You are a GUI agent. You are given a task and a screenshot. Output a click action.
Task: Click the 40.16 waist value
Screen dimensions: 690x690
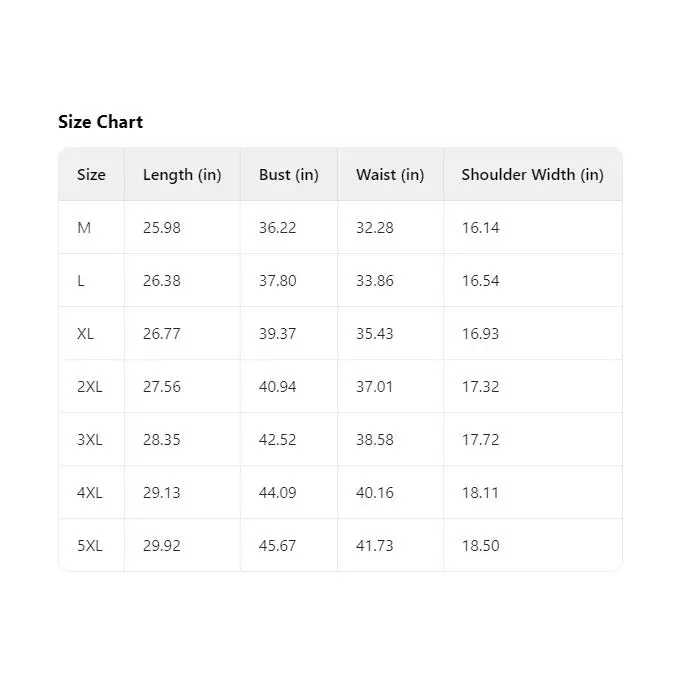(x=374, y=492)
